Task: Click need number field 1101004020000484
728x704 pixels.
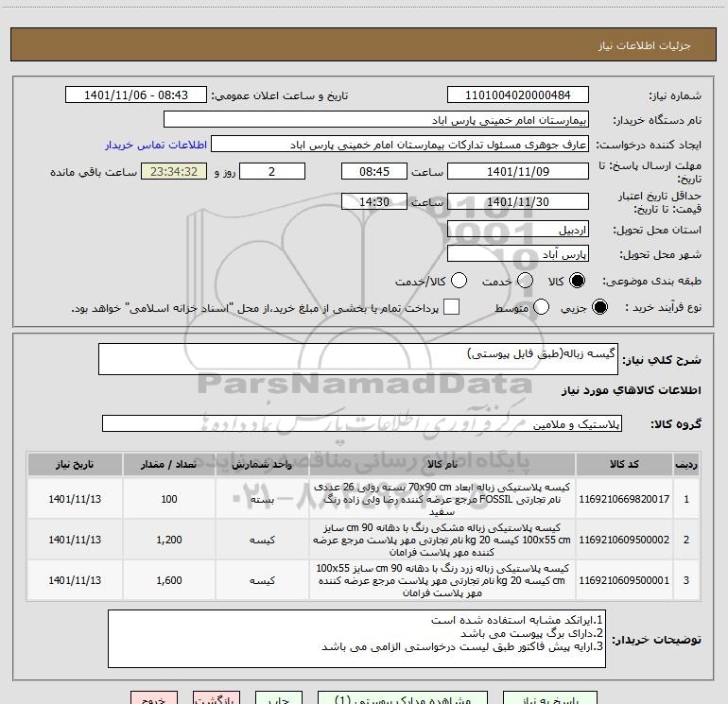Action: [518, 94]
